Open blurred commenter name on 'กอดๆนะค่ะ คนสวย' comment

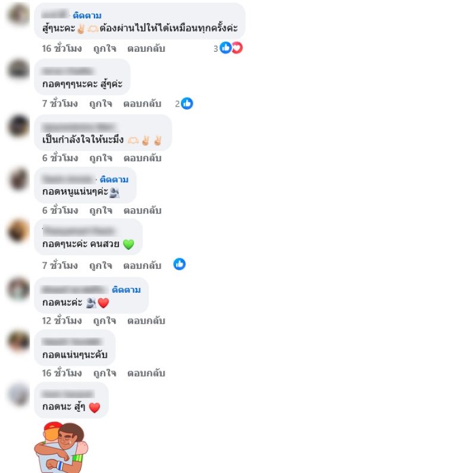coord(80,231)
